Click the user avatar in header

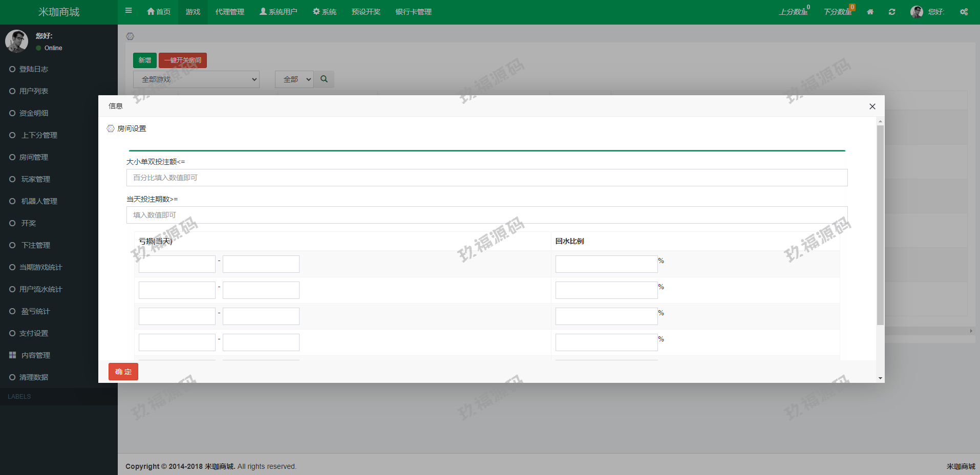coord(917,12)
